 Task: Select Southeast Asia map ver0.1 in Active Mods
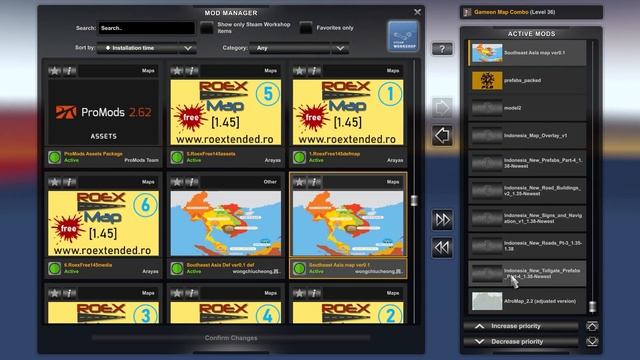coord(527,53)
